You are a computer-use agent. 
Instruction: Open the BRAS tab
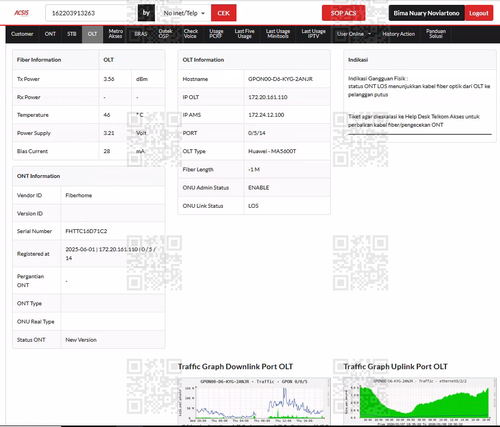point(141,34)
